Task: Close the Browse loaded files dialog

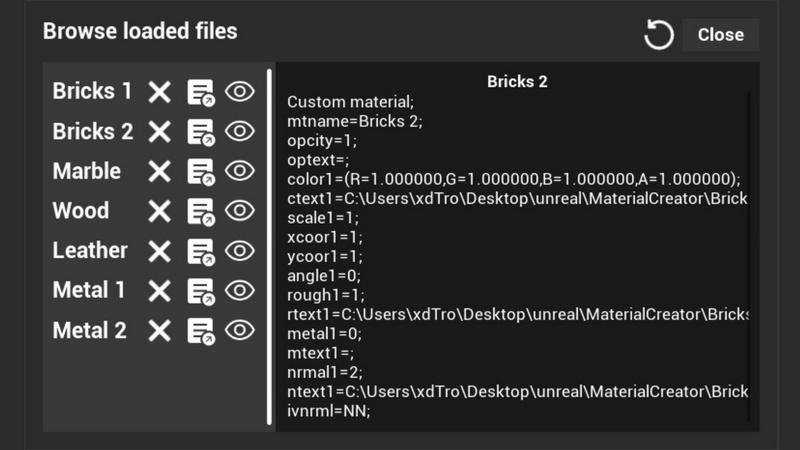Action: point(720,35)
